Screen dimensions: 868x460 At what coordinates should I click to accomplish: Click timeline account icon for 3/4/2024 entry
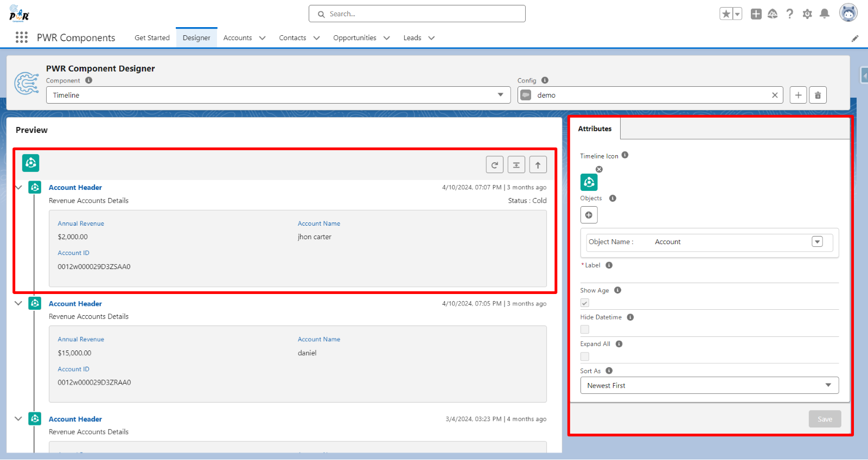coord(35,419)
